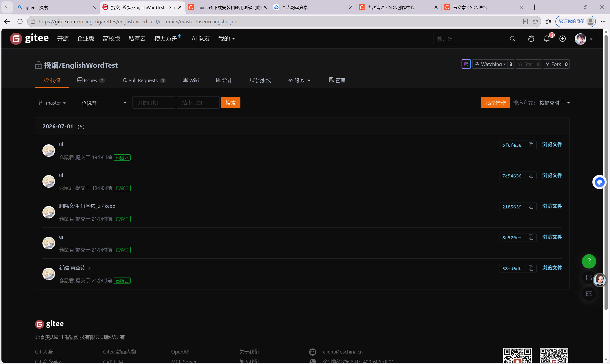
Task: Open the Issues tab
Action: point(91,80)
